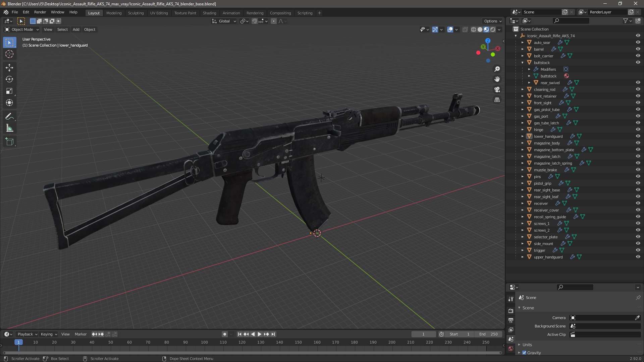Click the outliner search field

[x=571, y=21]
